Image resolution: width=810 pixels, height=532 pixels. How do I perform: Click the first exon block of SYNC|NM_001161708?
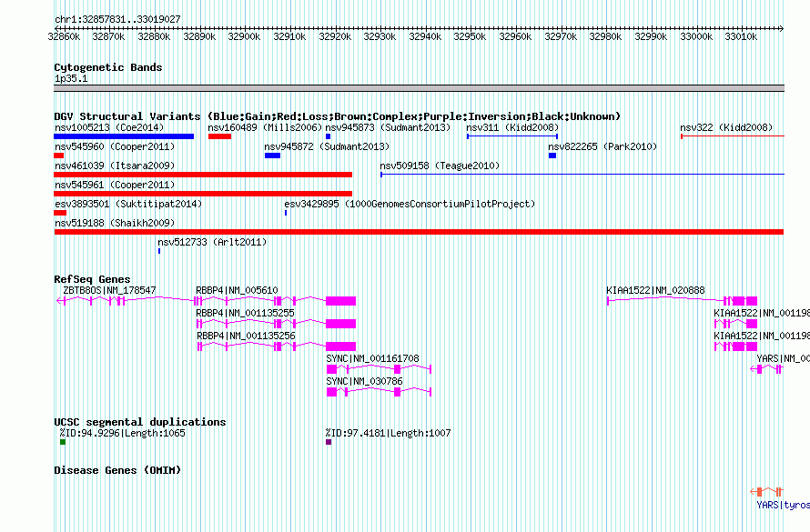(x=331, y=369)
